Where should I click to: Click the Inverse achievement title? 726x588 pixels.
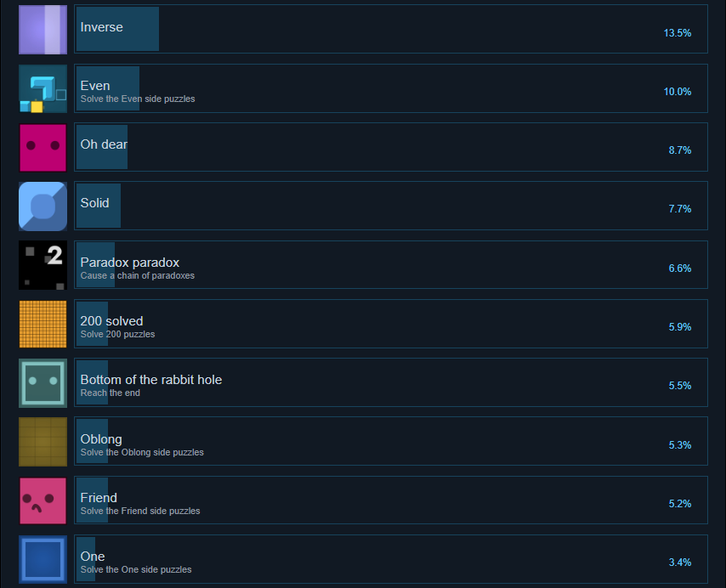101,27
